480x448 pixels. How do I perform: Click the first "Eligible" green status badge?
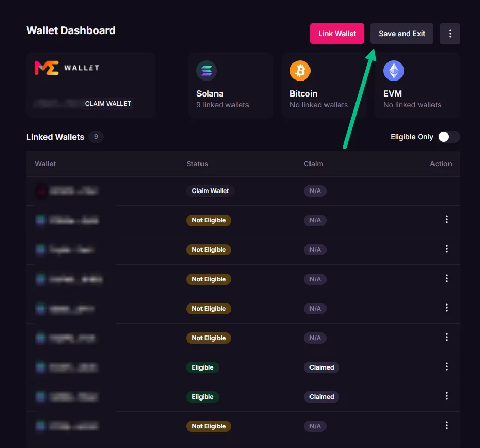[203, 367]
